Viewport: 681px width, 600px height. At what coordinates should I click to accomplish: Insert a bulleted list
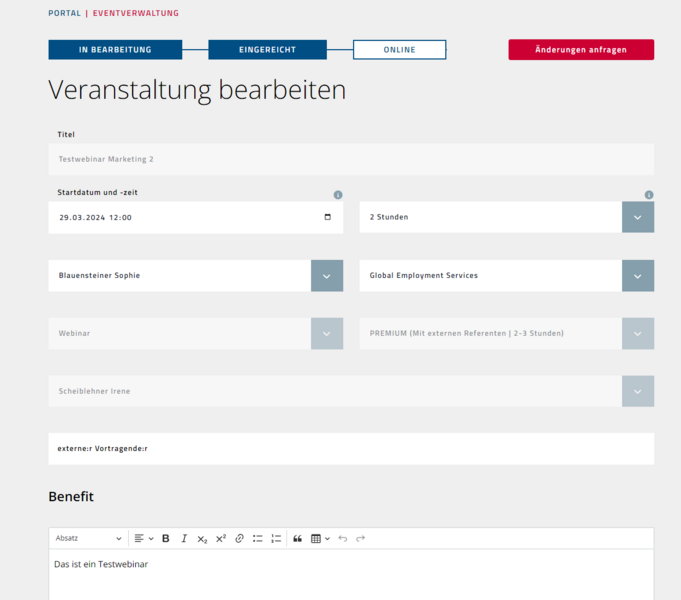tap(258, 538)
